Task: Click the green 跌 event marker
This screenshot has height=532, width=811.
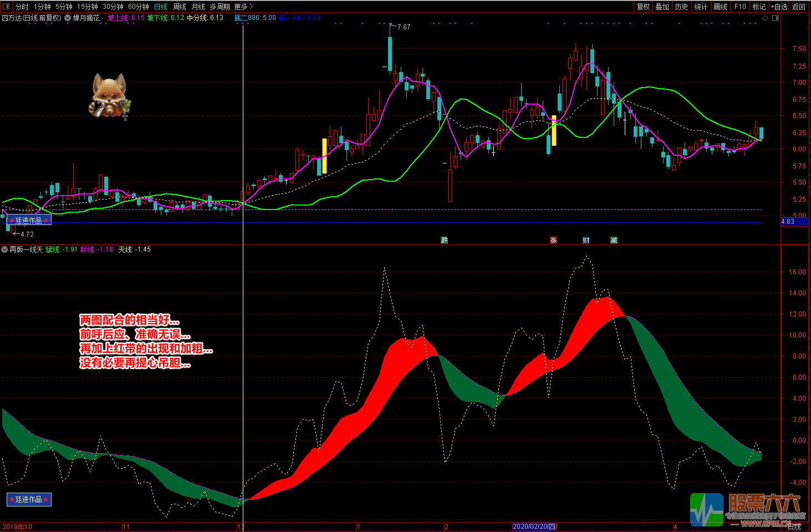Action: pyautogui.click(x=444, y=240)
